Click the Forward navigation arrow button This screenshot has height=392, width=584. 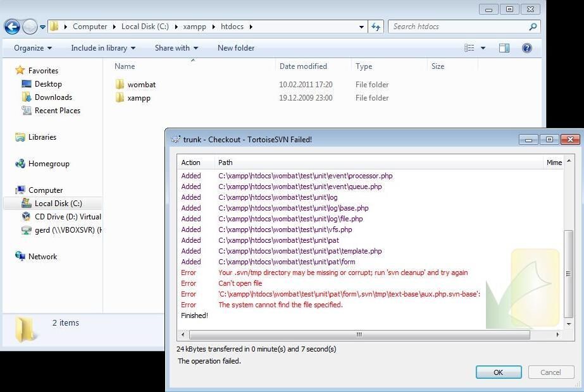pos(30,27)
